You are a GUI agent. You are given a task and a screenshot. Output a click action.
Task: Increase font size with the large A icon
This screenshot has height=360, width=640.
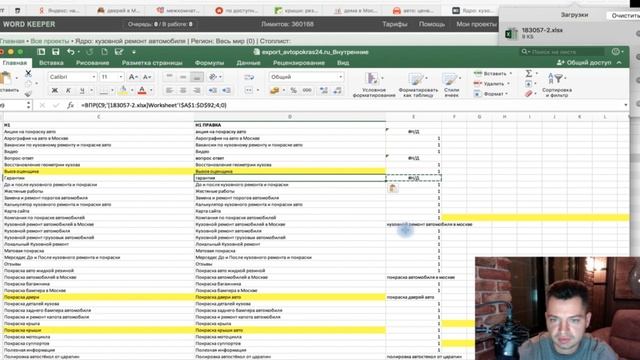point(133,77)
